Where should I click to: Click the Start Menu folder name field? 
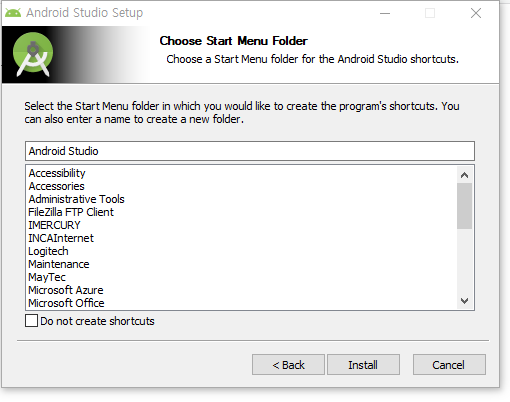pos(250,151)
